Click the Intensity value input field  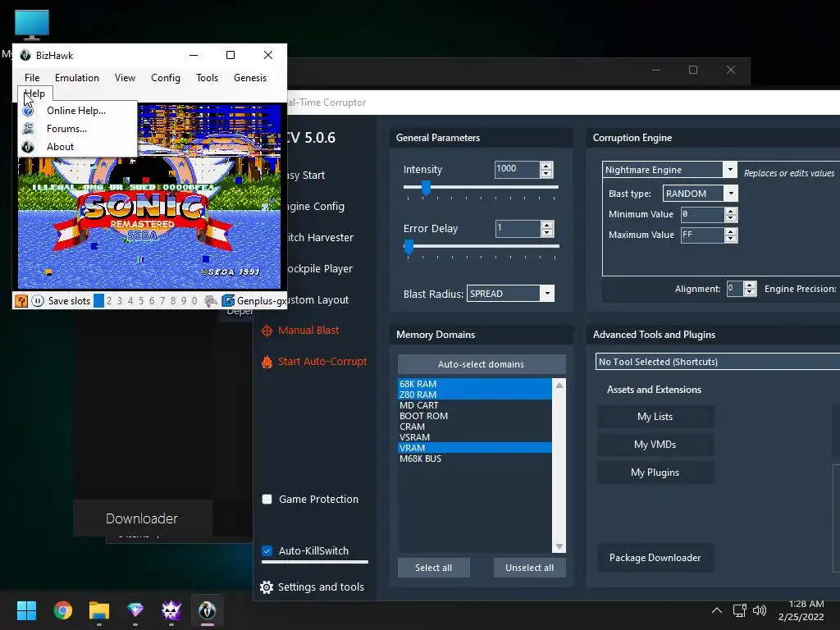[x=517, y=170]
